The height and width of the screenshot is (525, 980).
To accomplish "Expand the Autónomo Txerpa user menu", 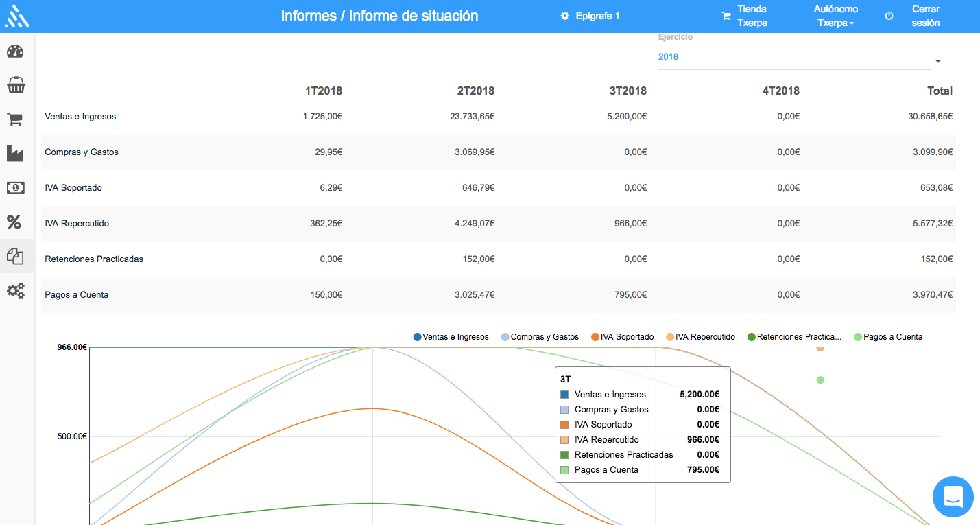I will [x=836, y=16].
